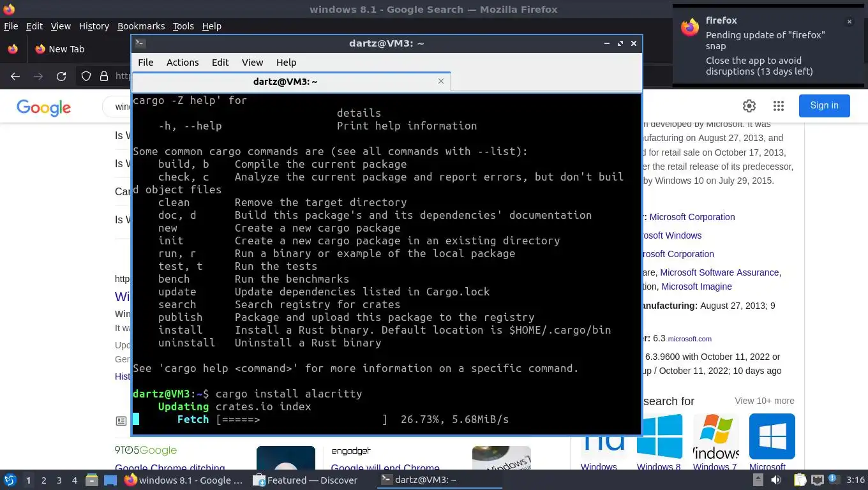The width and height of the screenshot is (868, 490).
Task: Open Firefox Bookmarks menu
Action: [141, 26]
